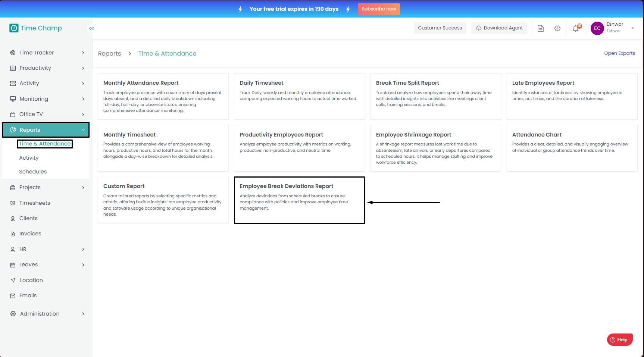
Task: Click the Monitoring screen icon
Action: pyautogui.click(x=13, y=99)
